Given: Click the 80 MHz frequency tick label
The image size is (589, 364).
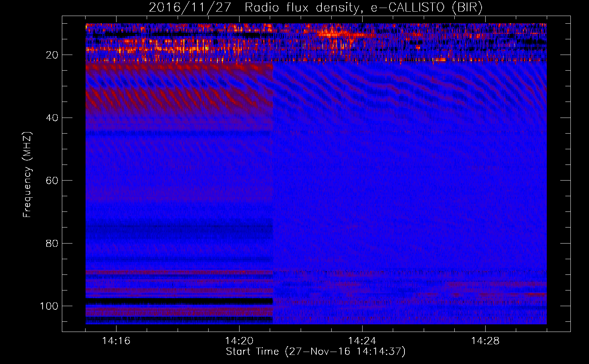Looking at the screenshot, I should coord(52,243).
